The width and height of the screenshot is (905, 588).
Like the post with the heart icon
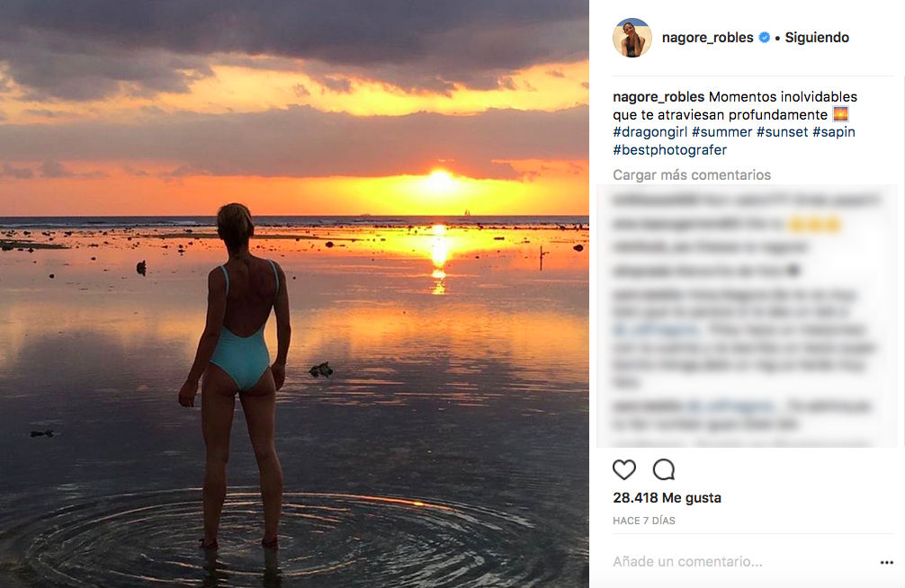point(623,469)
